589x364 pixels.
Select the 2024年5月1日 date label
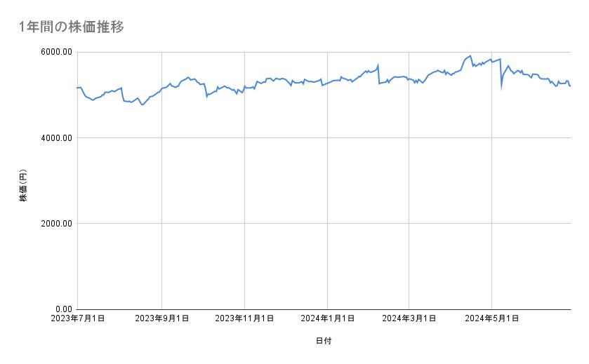492,319
